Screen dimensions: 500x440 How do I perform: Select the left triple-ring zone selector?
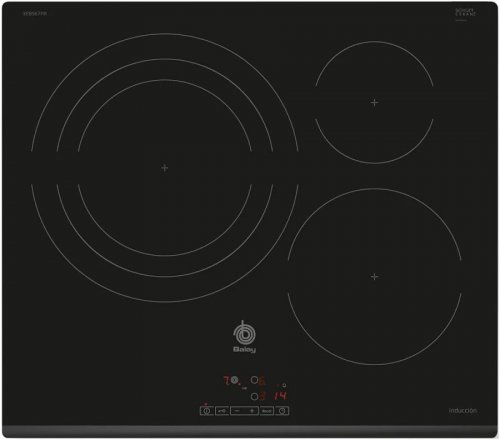coord(234,380)
